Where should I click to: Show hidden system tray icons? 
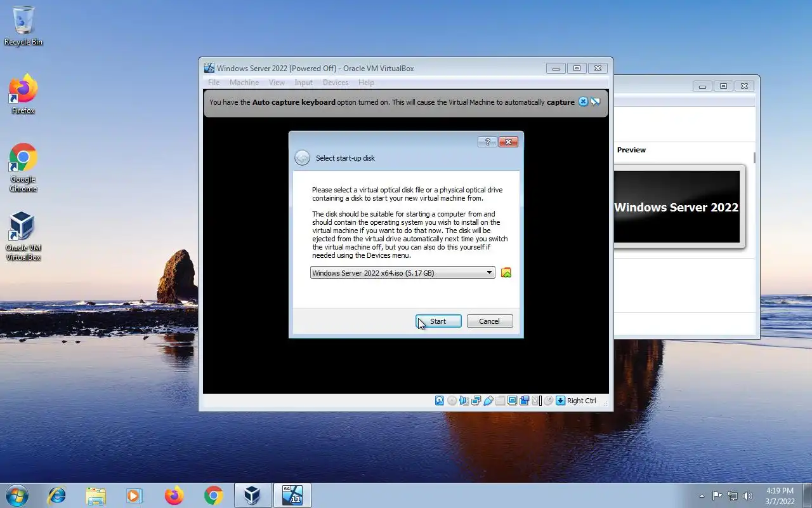702,496
